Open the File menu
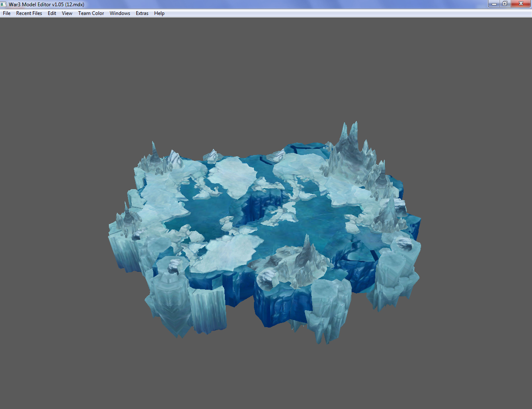 [7, 13]
